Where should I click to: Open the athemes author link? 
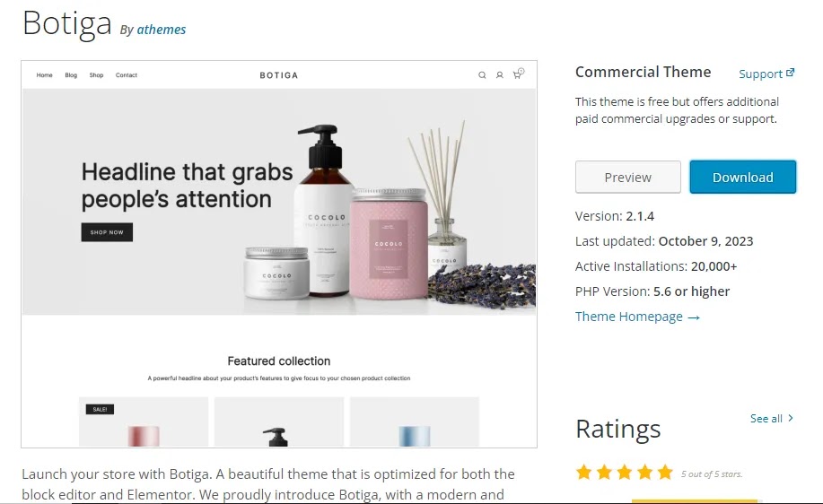(162, 30)
